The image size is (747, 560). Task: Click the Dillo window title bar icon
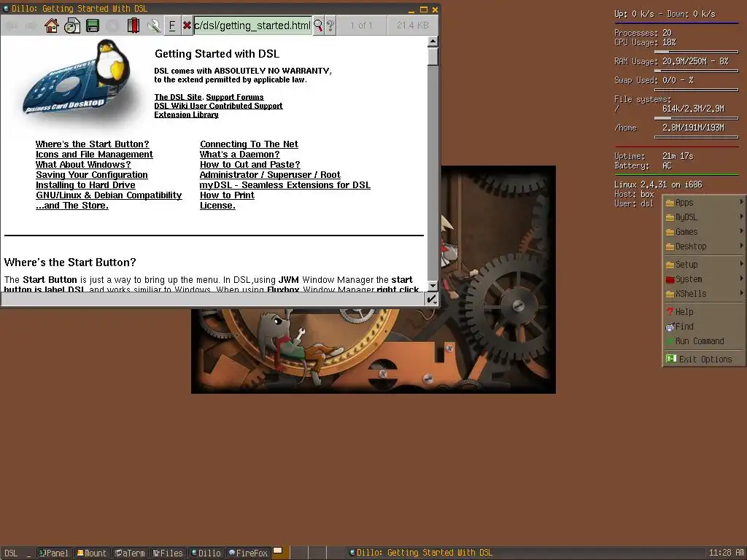pyautogui.click(x=6, y=9)
